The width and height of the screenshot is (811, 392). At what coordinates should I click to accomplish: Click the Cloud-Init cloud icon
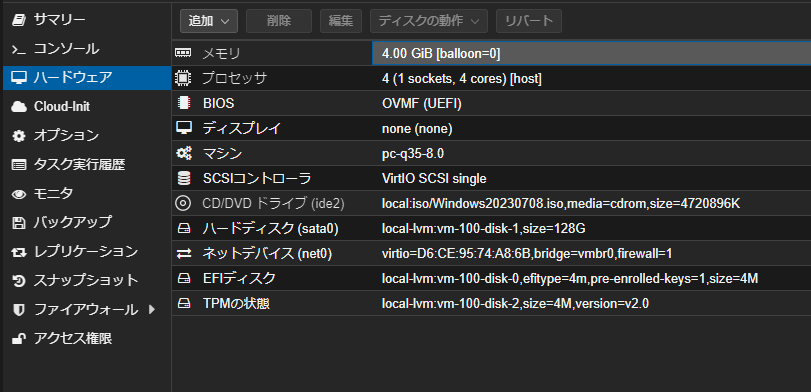[x=19, y=107]
